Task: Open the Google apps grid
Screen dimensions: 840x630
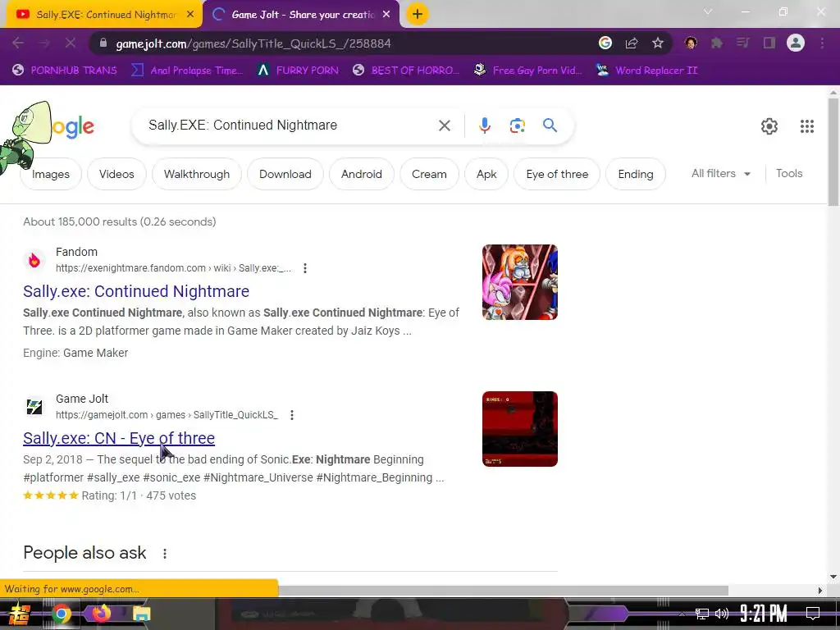Action: (807, 126)
